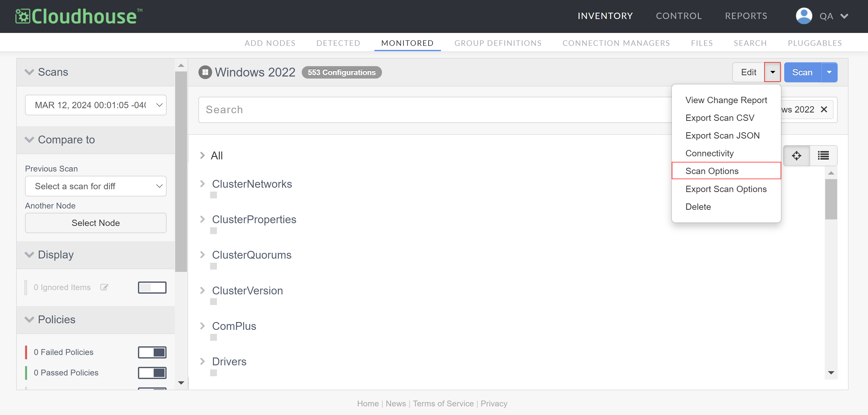Expand the ClusterNetworks tree row
The width and height of the screenshot is (868, 415).
202,184
